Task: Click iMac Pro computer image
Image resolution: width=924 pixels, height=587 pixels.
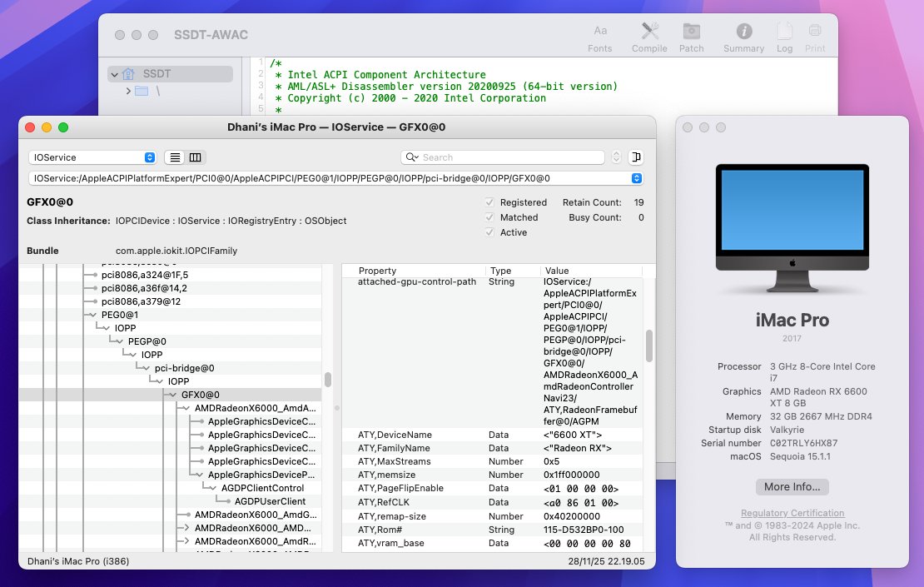Action: (x=792, y=228)
